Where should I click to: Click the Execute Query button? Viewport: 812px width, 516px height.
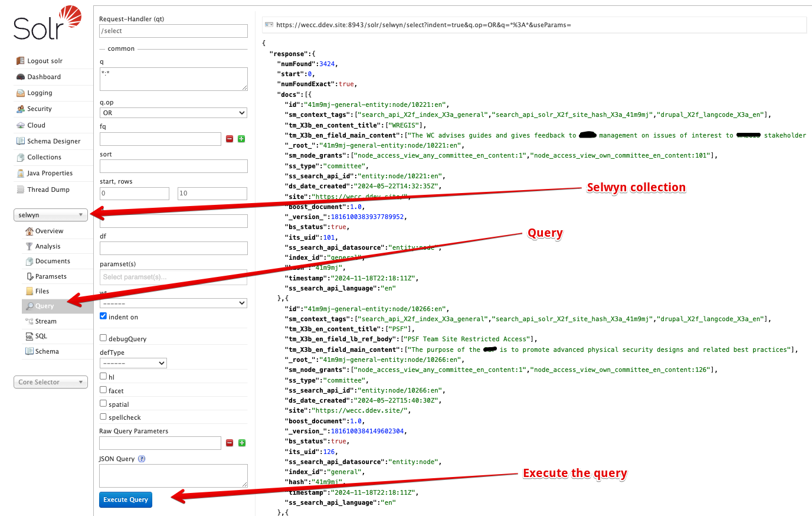[126, 499]
